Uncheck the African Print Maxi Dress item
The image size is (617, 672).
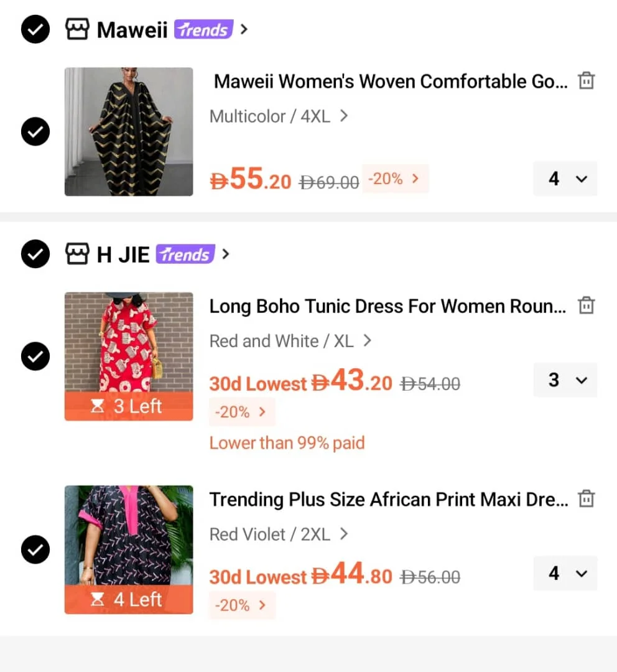tap(35, 549)
